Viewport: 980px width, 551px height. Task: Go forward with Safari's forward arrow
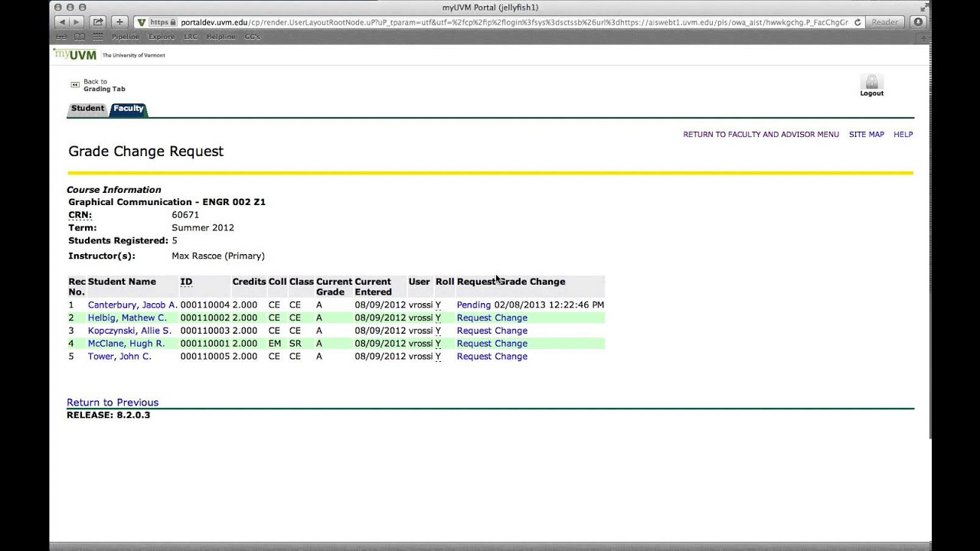(x=77, y=22)
